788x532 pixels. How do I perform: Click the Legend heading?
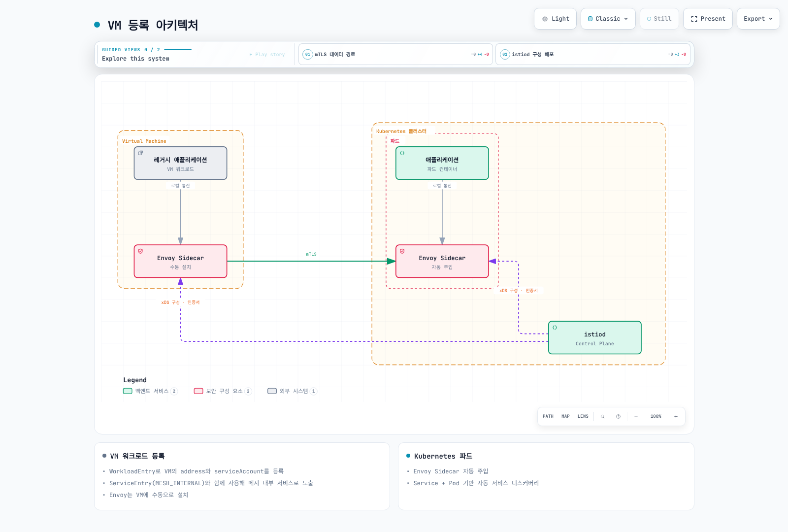[135, 380]
